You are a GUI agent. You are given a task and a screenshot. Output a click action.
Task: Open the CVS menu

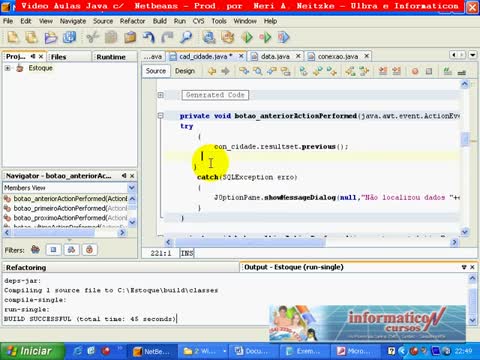point(198,21)
